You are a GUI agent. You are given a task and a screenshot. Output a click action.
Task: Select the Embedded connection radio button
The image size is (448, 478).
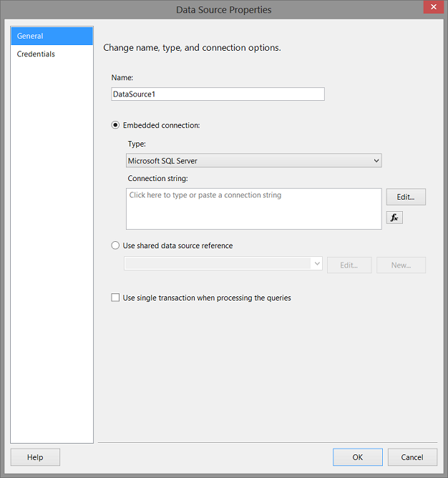pyautogui.click(x=116, y=125)
